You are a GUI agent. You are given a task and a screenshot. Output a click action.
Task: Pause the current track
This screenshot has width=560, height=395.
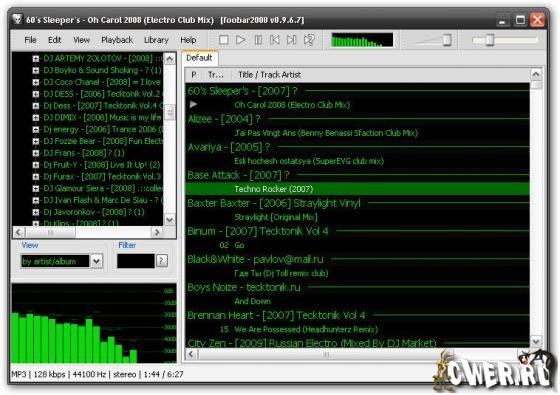pos(258,40)
